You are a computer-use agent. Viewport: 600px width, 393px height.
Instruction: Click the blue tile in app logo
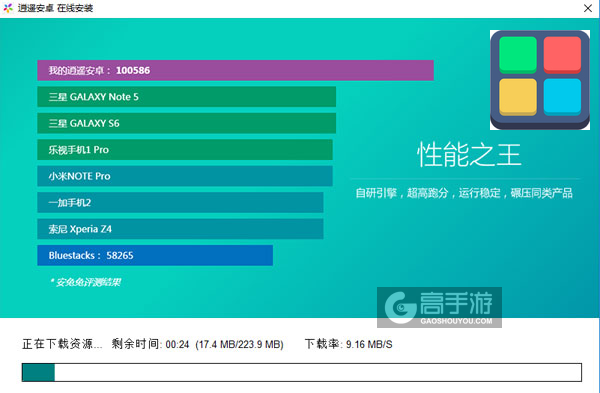562,97
